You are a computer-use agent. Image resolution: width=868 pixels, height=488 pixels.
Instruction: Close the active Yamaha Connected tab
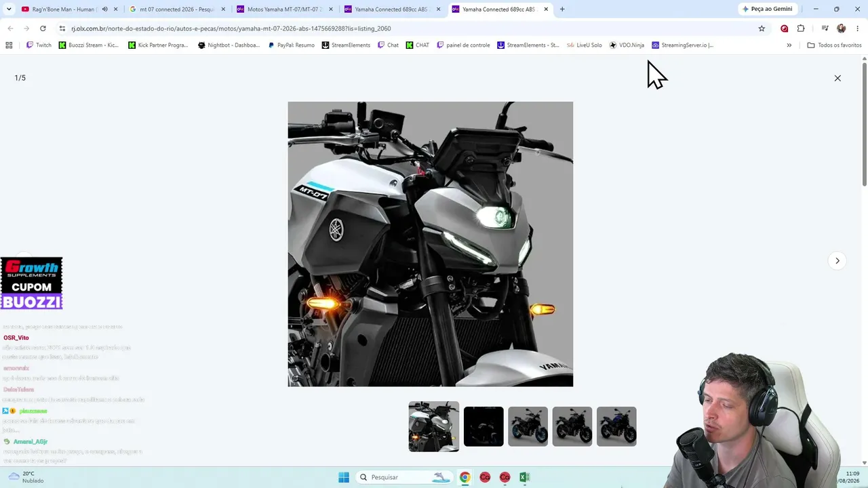pos(546,9)
